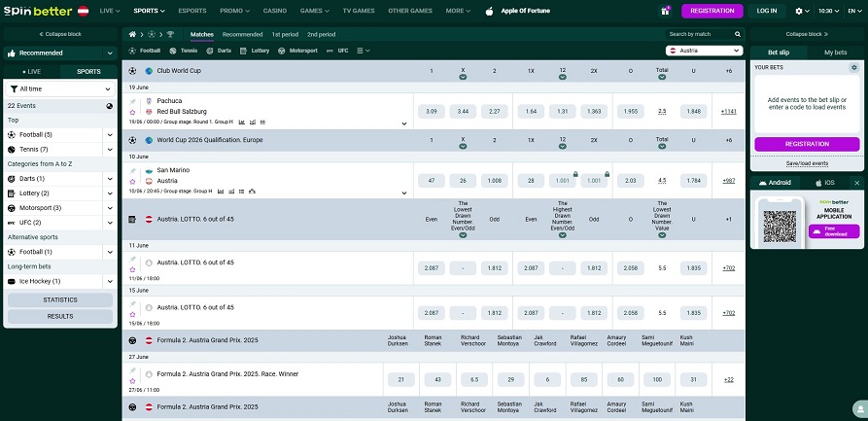Screen dimensions: 868x421
Task: Open the CASINO section
Action: point(274,11)
